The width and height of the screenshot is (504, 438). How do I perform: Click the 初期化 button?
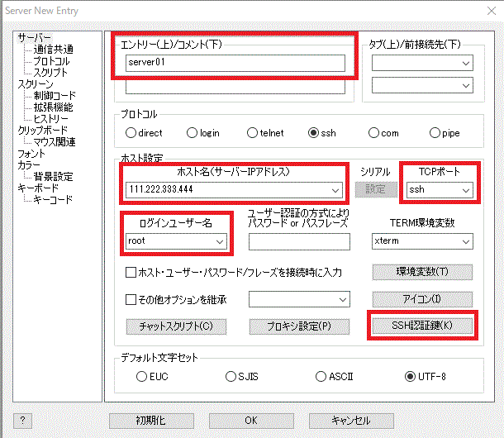point(151,421)
